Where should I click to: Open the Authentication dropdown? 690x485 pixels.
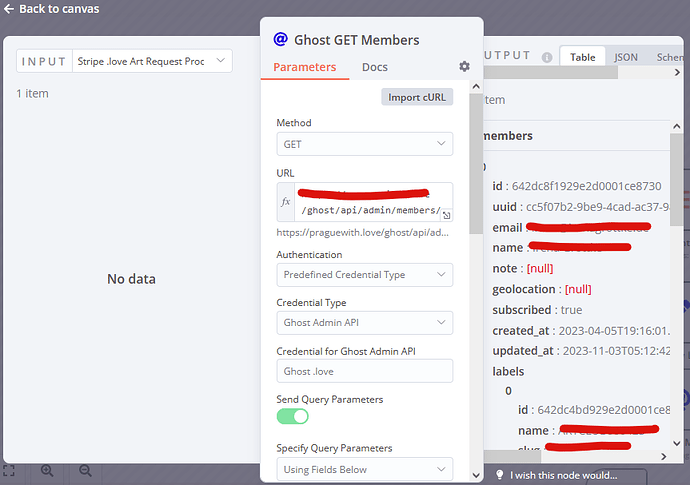pos(365,275)
